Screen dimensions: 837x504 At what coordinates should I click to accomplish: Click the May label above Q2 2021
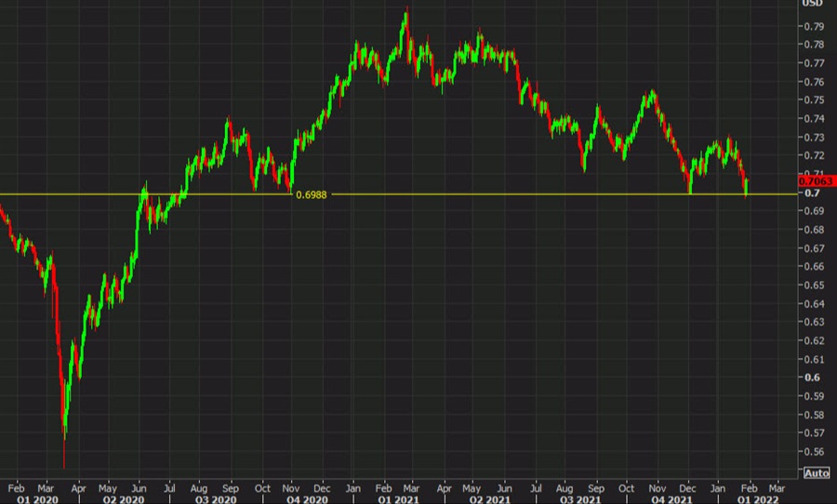[x=472, y=488]
